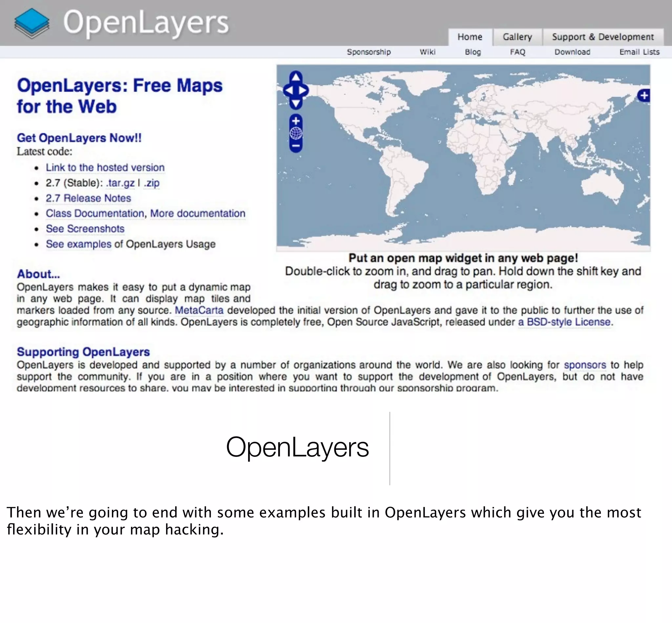Pan the map left with the arrow
Image resolution: width=672 pixels, height=623 pixels.
289,90
